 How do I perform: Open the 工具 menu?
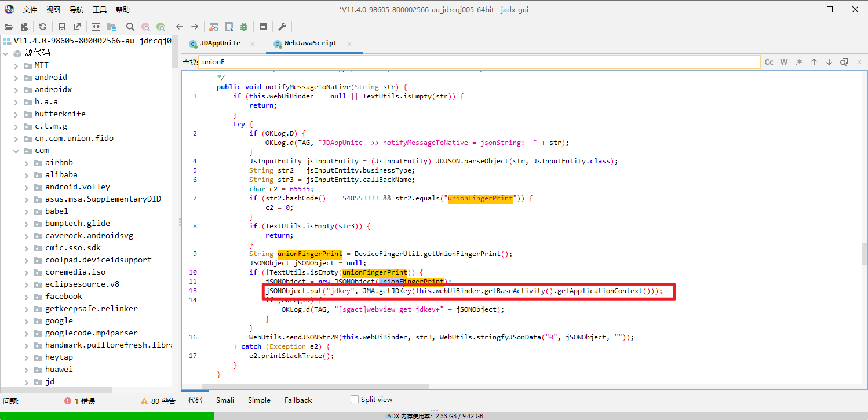[x=100, y=9]
